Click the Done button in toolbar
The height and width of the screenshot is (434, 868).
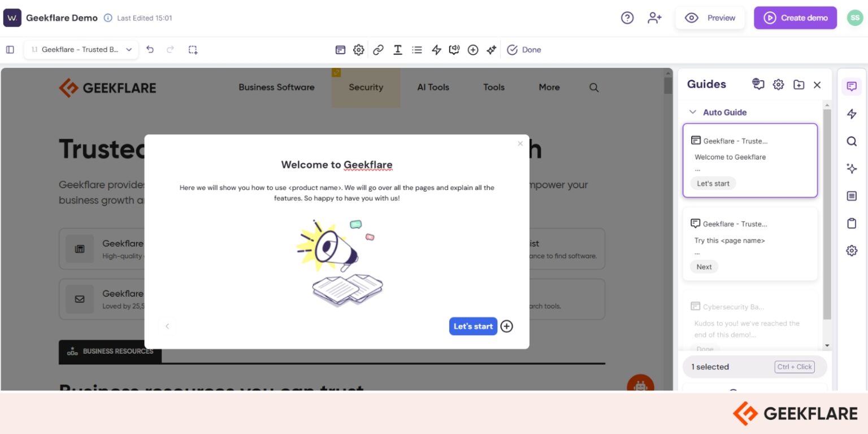pos(524,50)
